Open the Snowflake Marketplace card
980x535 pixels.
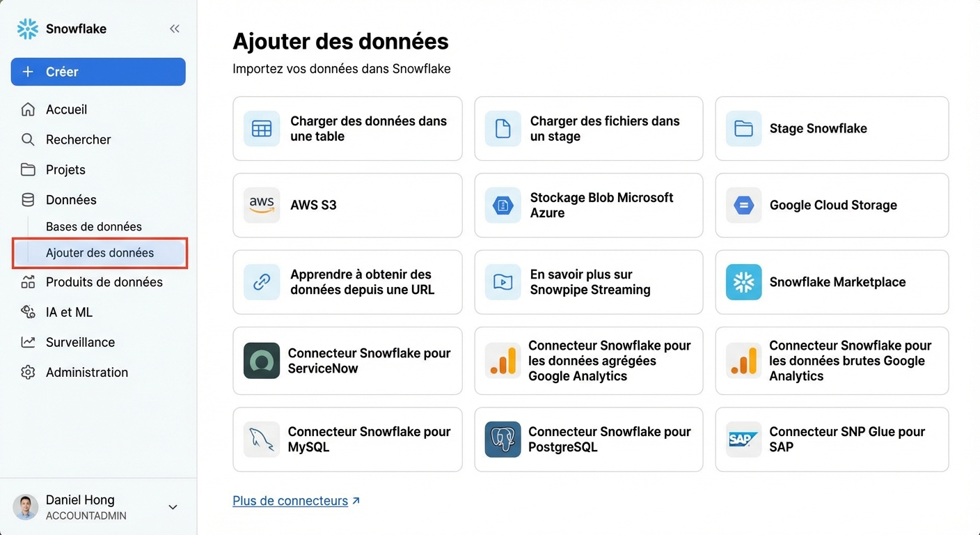[x=832, y=282]
